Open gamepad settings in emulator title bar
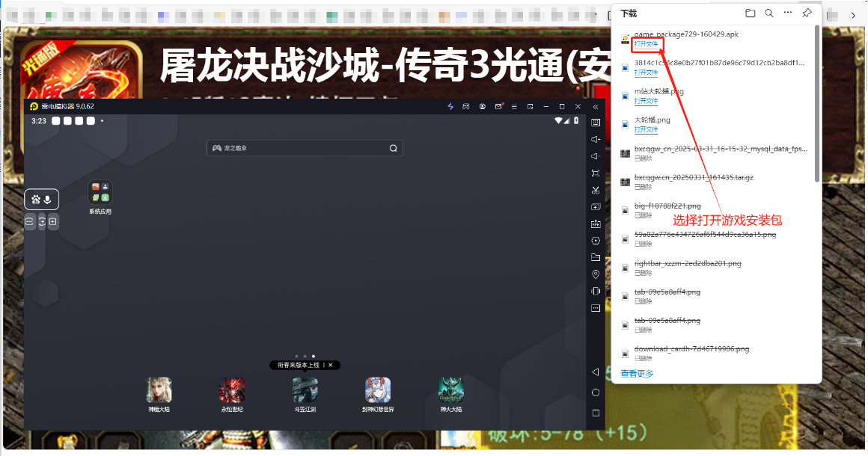 click(466, 106)
